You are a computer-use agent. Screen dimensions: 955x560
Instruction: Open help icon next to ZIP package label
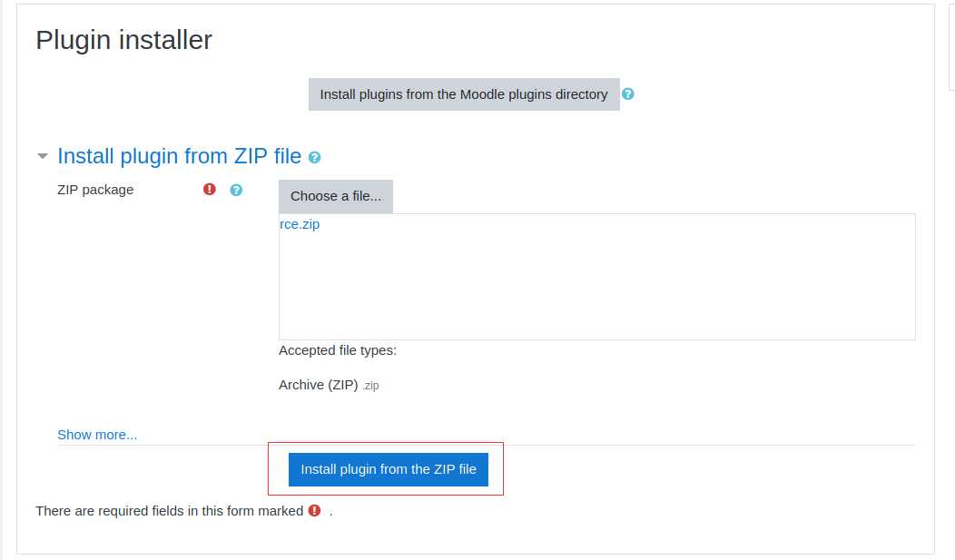coord(236,190)
